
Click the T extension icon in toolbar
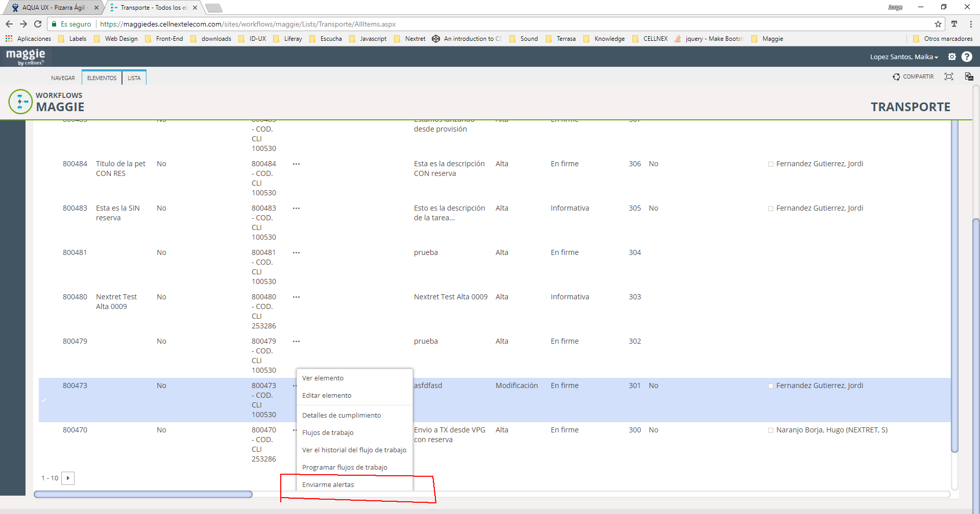pyautogui.click(x=954, y=24)
